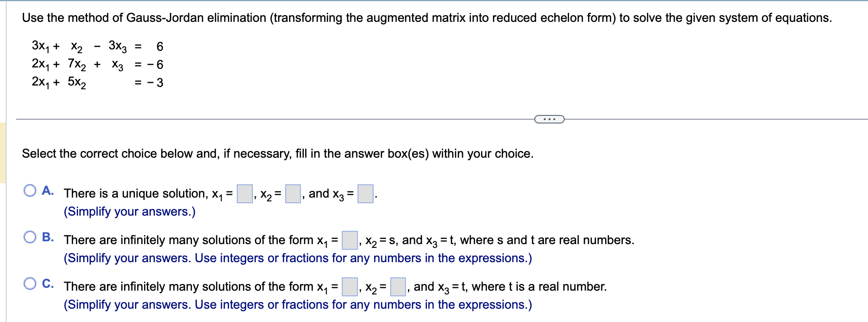Open the ellipsis options button on the divider
The width and height of the screenshot is (868, 322).
tap(549, 119)
